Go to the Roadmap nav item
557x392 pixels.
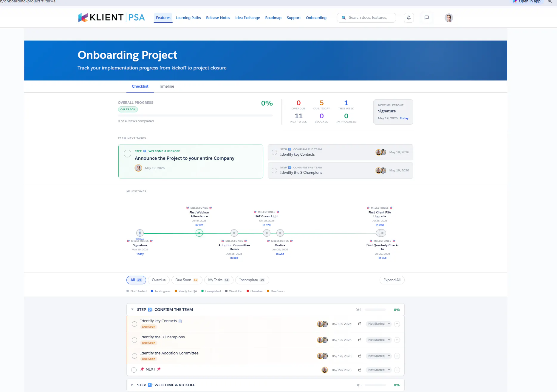(273, 18)
